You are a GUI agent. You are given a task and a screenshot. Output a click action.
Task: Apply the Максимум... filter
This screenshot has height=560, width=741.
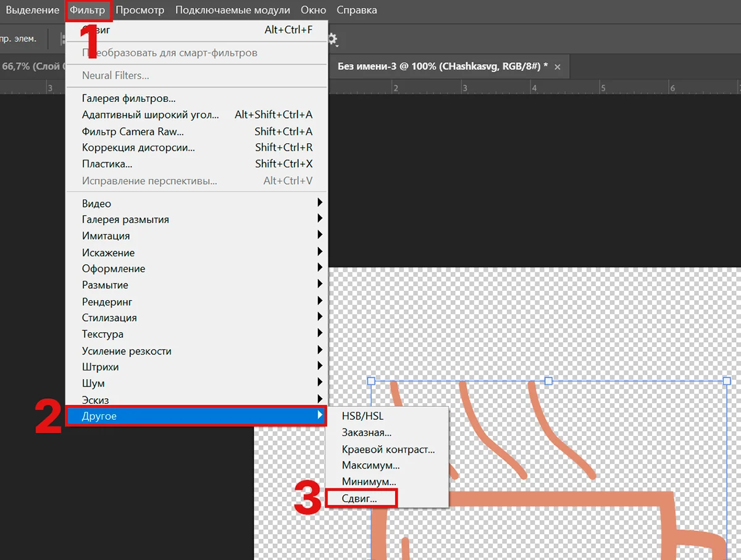pyautogui.click(x=387, y=466)
